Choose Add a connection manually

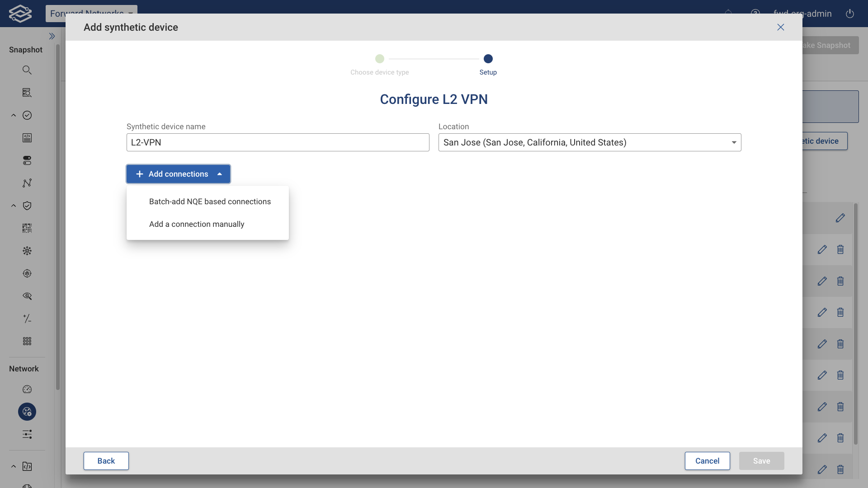(197, 224)
